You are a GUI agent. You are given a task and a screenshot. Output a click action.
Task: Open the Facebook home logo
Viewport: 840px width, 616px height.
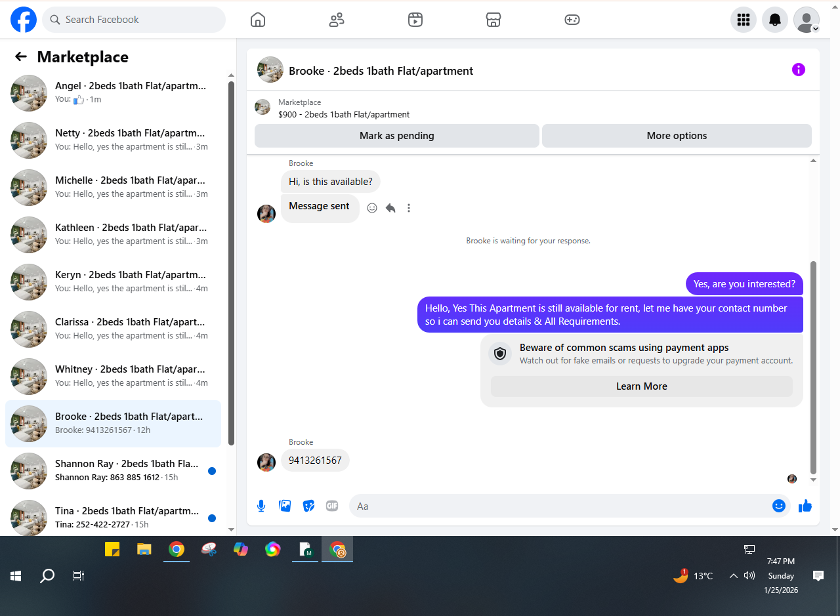[x=24, y=20]
